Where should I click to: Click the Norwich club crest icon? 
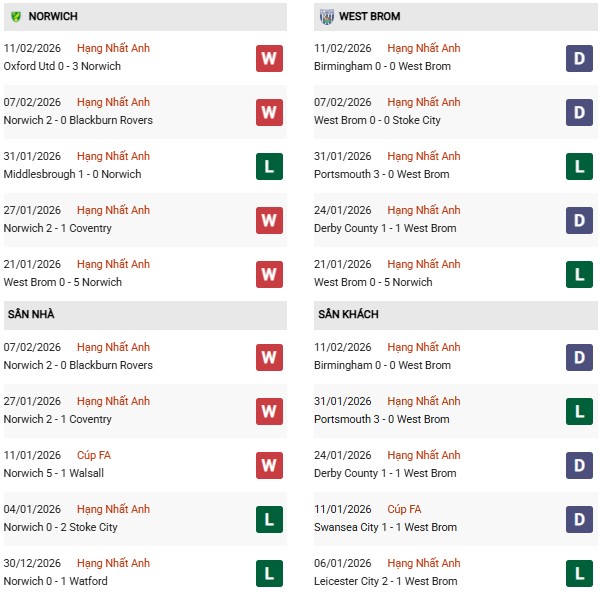click(15, 17)
